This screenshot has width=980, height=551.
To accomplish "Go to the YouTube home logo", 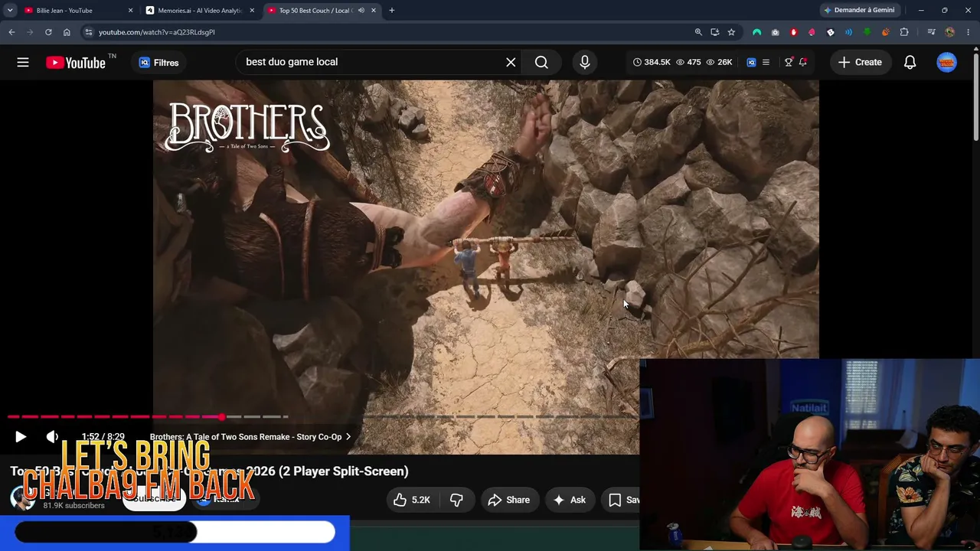I will point(76,63).
